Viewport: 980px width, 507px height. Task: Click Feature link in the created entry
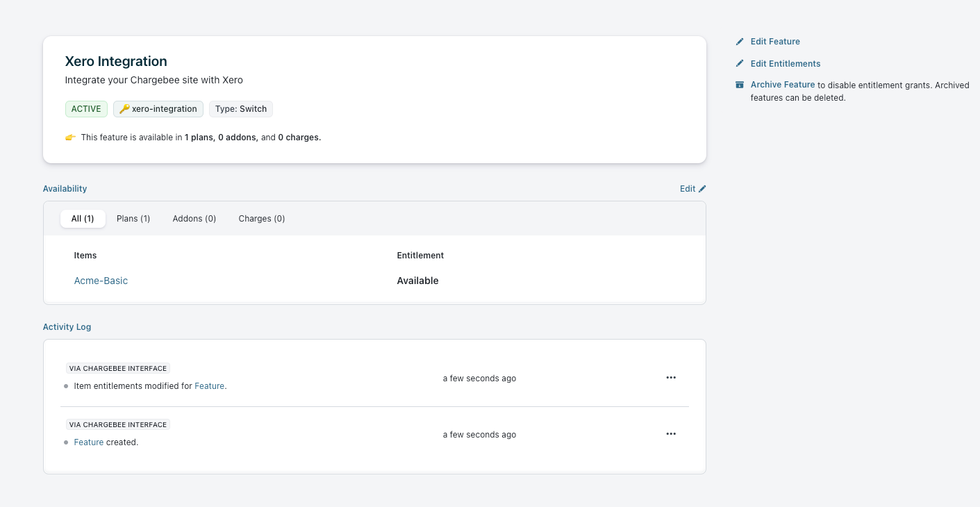(x=89, y=442)
